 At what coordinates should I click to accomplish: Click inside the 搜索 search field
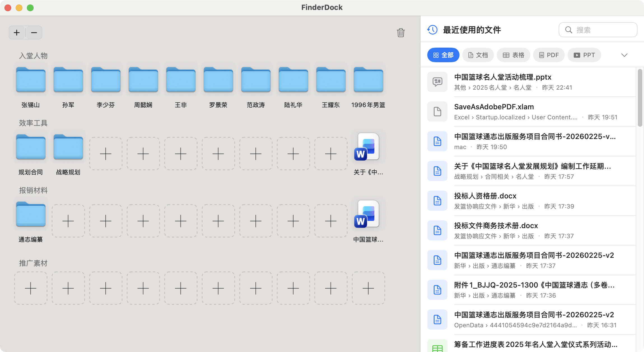598,30
